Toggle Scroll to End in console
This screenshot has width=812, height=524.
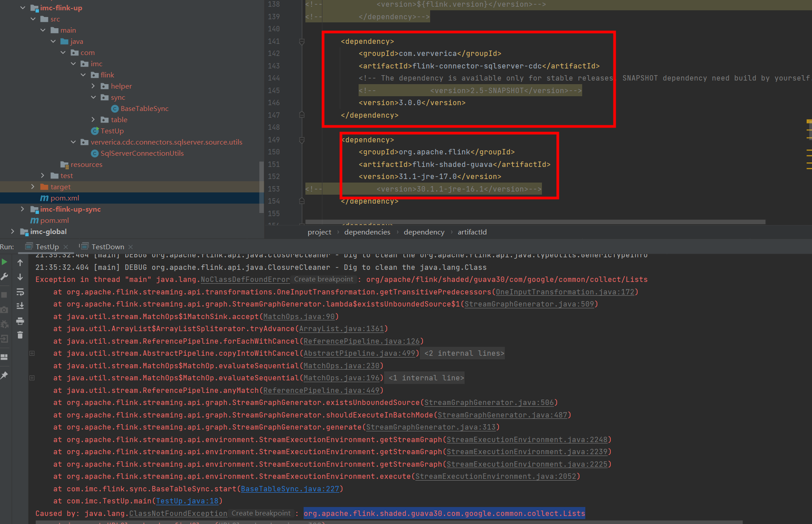[20, 306]
